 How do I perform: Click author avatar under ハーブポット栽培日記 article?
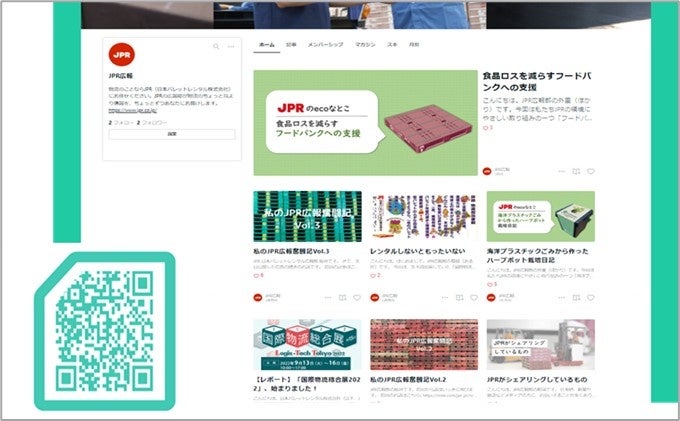point(491,297)
